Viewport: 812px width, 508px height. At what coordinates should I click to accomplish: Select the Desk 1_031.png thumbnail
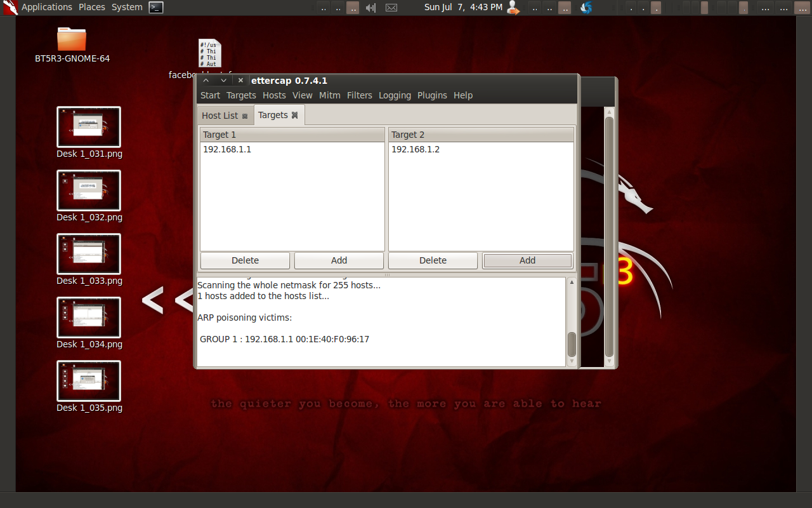point(89,127)
